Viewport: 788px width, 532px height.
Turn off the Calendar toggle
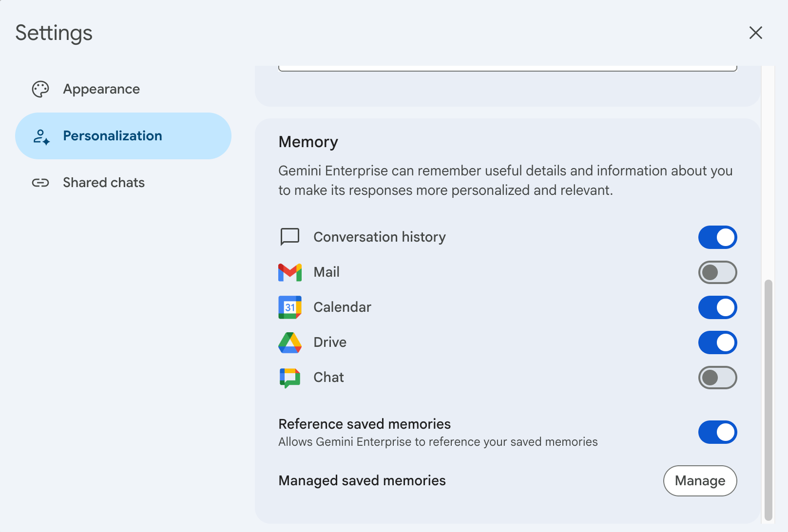[717, 307]
